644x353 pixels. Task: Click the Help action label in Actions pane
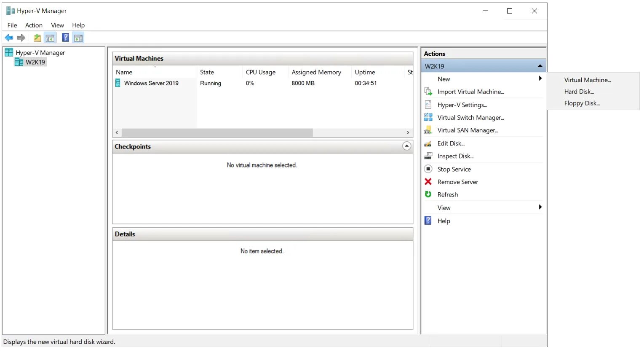(444, 221)
